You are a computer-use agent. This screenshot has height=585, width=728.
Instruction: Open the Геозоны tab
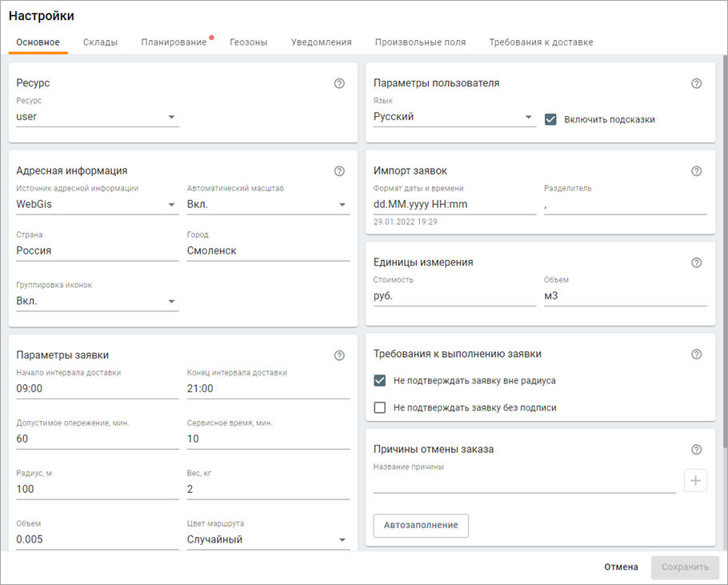pyautogui.click(x=248, y=42)
